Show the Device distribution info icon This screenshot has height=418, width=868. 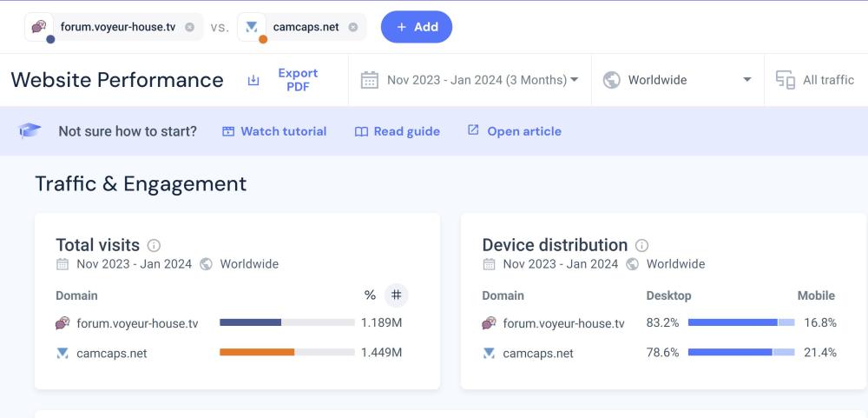tap(641, 246)
